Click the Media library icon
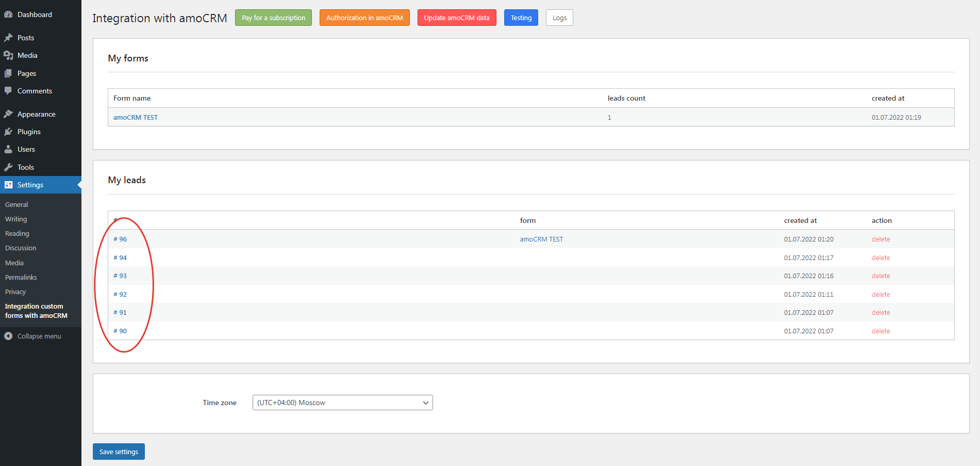980x466 pixels. [8, 55]
